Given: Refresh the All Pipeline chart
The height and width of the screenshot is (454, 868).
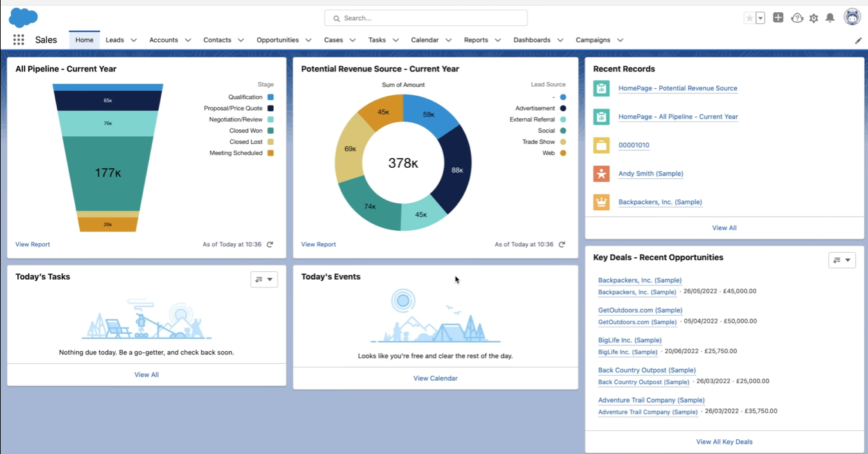Looking at the screenshot, I should click(270, 244).
